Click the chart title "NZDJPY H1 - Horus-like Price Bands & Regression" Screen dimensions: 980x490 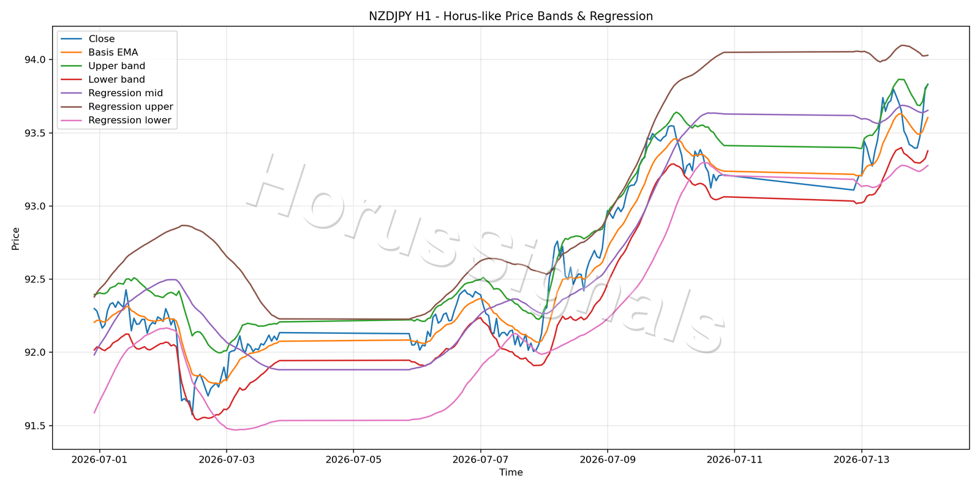coord(511,17)
